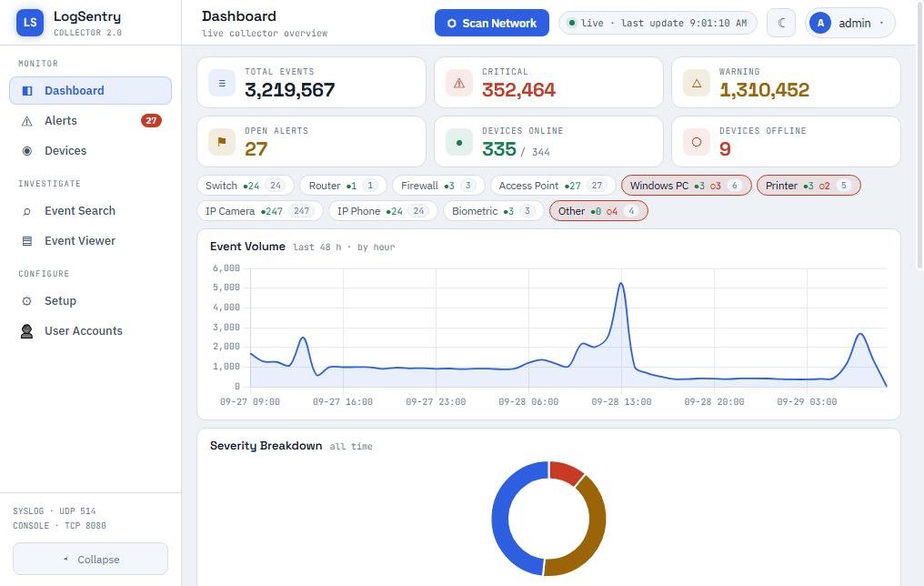Click the Devices Offline ring icon
Viewport: 924px width, 586px height.
click(697, 142)
